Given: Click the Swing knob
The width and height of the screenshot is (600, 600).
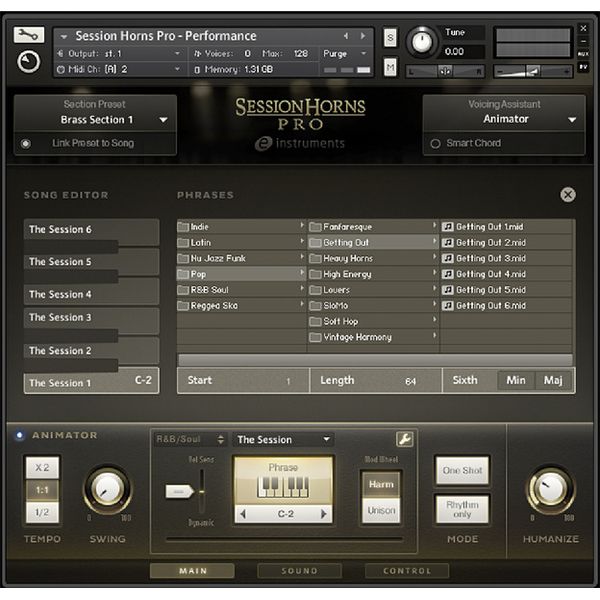Looking at the screenshot, I should point(108,490).
